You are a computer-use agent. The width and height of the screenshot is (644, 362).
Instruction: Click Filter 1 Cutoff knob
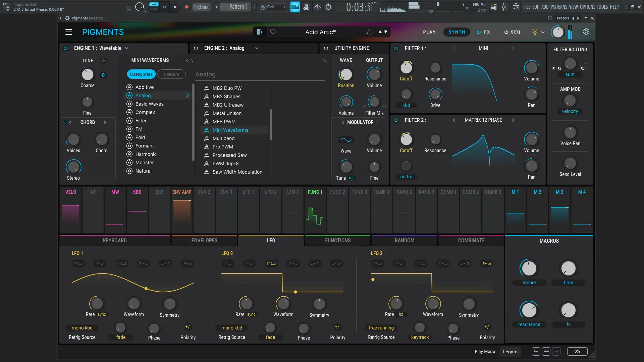(406, 68)
